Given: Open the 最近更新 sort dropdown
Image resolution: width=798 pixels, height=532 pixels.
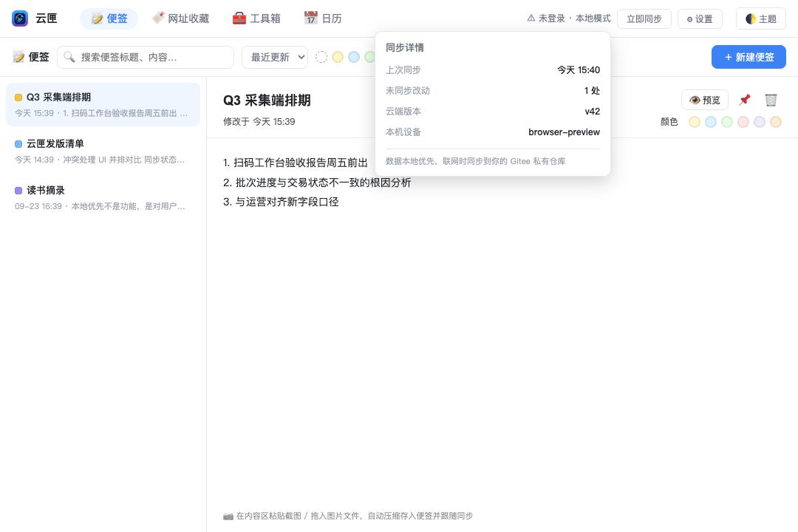Looking at the screenshot, I should (x=275, y=57).
